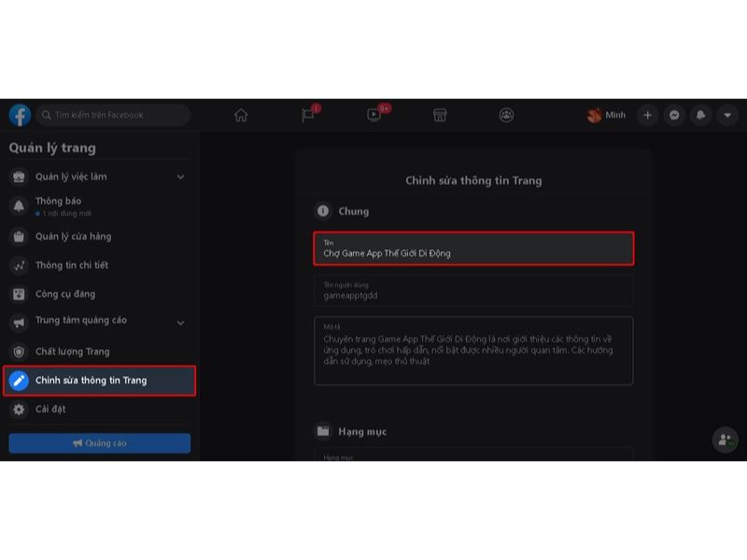The width and height of the screenshot is (747, 560).
Task: Select the Home icon in top navigation
Action: (x=242, y=115)
